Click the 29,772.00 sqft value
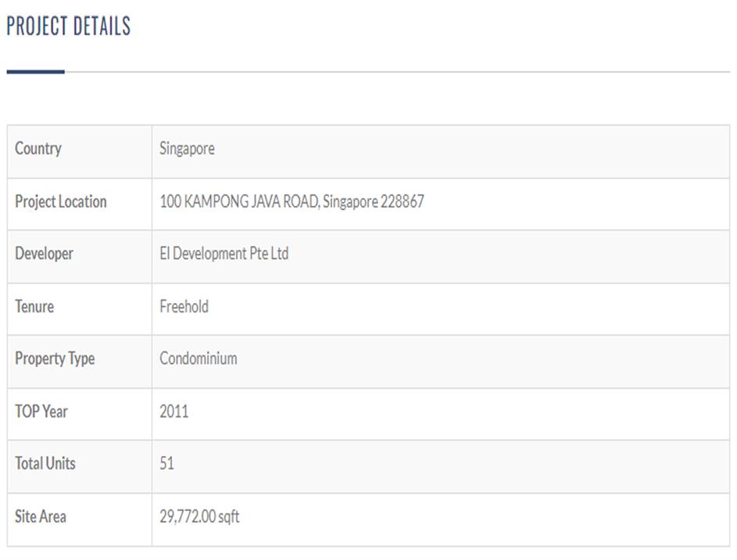Viewport: 737px width, 560px height. click(199, 516)
